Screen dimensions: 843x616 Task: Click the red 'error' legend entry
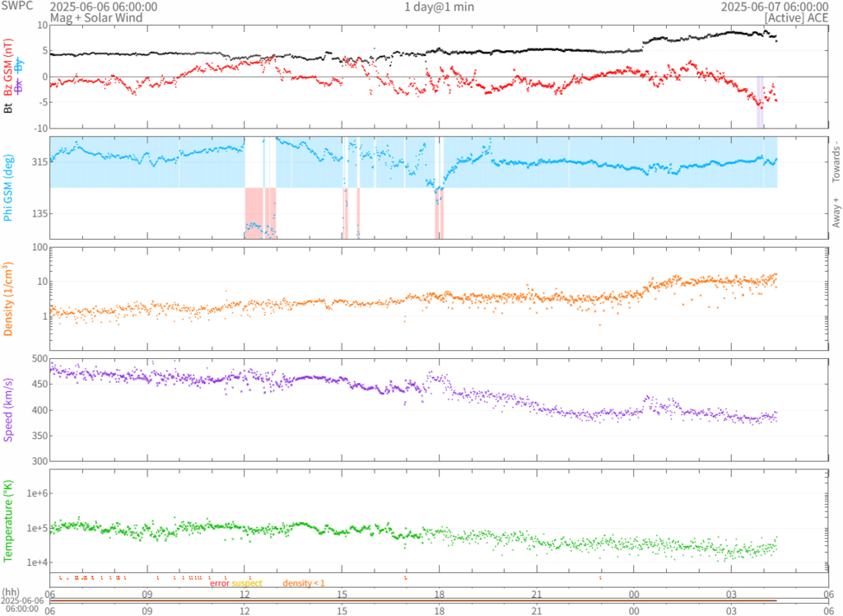(219, 583)
